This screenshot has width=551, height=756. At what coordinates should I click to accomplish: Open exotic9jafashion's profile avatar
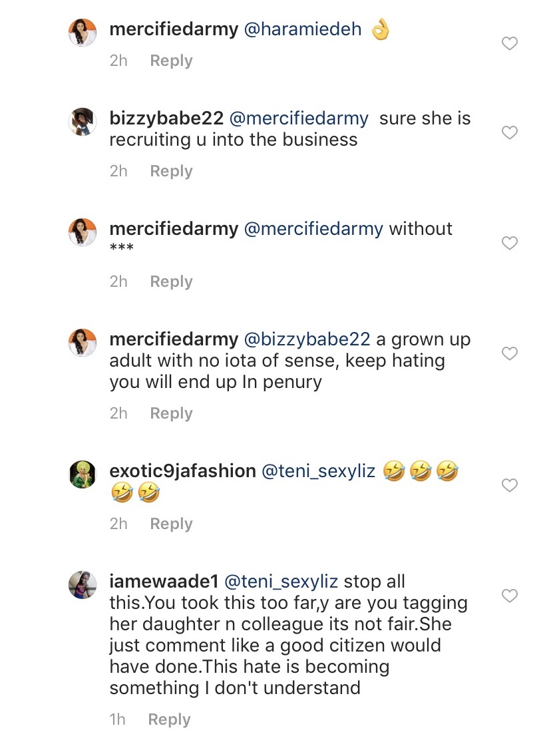tap(83, 474)
